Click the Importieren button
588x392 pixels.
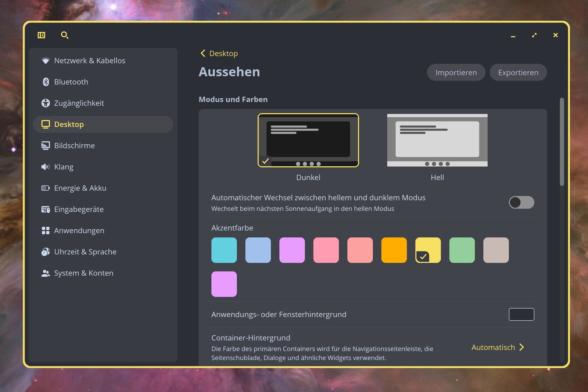coord(456,72)
